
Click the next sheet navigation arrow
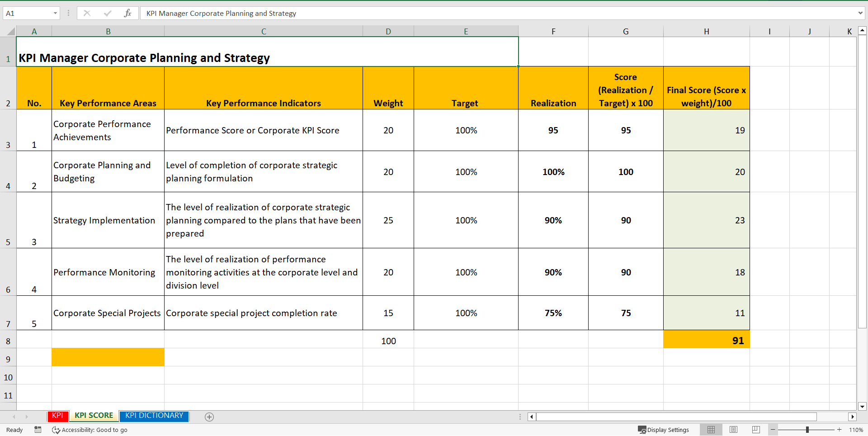pyautogui.click(x=27, y=417)
